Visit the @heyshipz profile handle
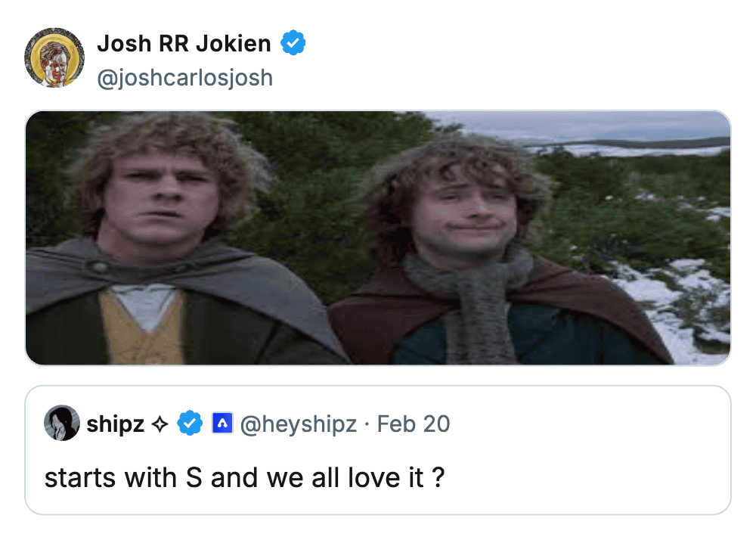Viewport: 756px width, 540px height. pos(298,424)
